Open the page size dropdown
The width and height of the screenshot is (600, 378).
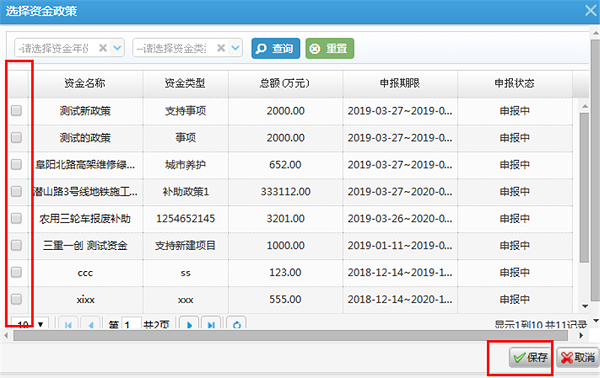[x=41, y=324]
